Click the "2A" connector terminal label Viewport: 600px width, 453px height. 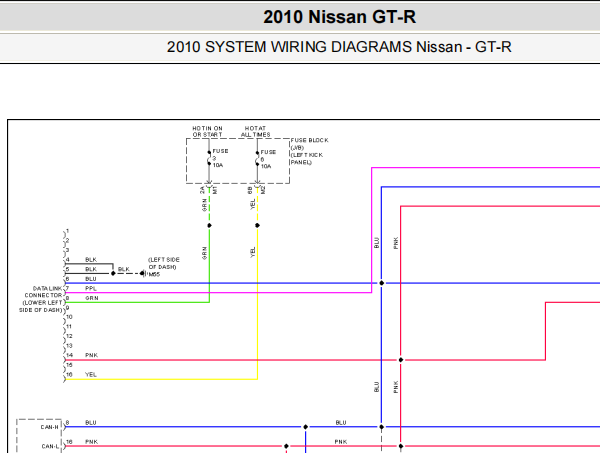(x=202, y=190)
